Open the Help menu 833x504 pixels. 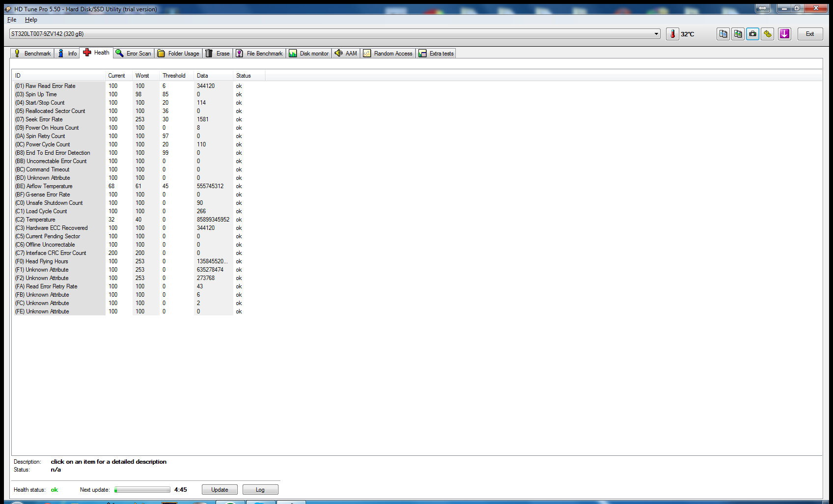point(31,20)
